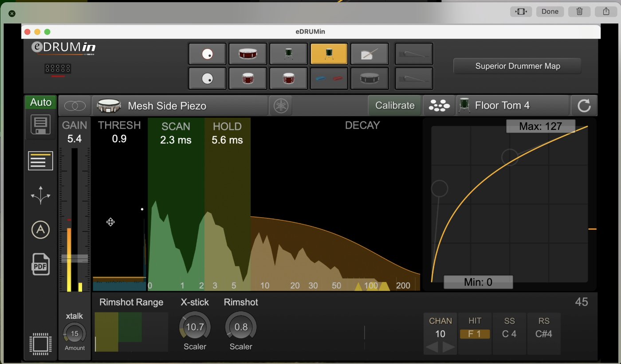Click the Min: 0 velocity label
Screen dimensions: 621x364
pyautogui.click(x=478, y=282)
